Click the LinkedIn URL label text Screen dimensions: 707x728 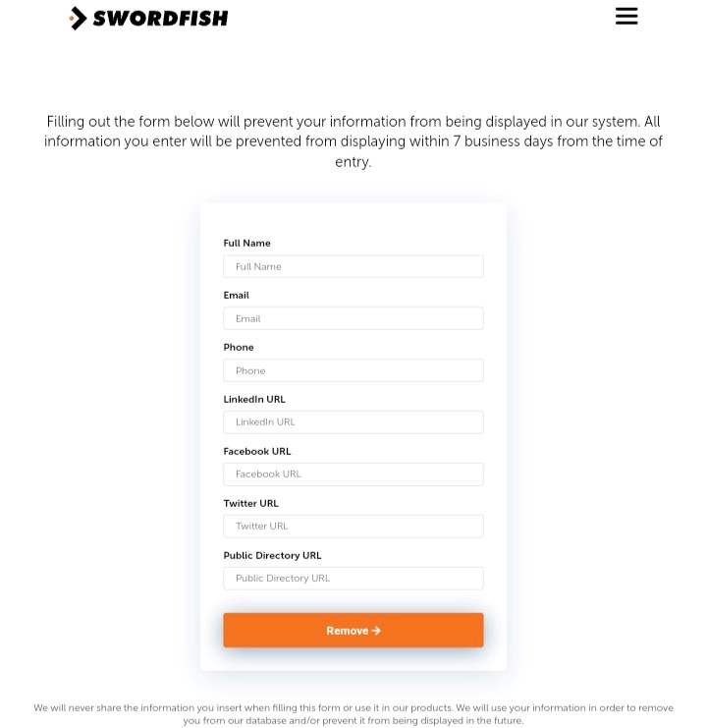point(254,399)
